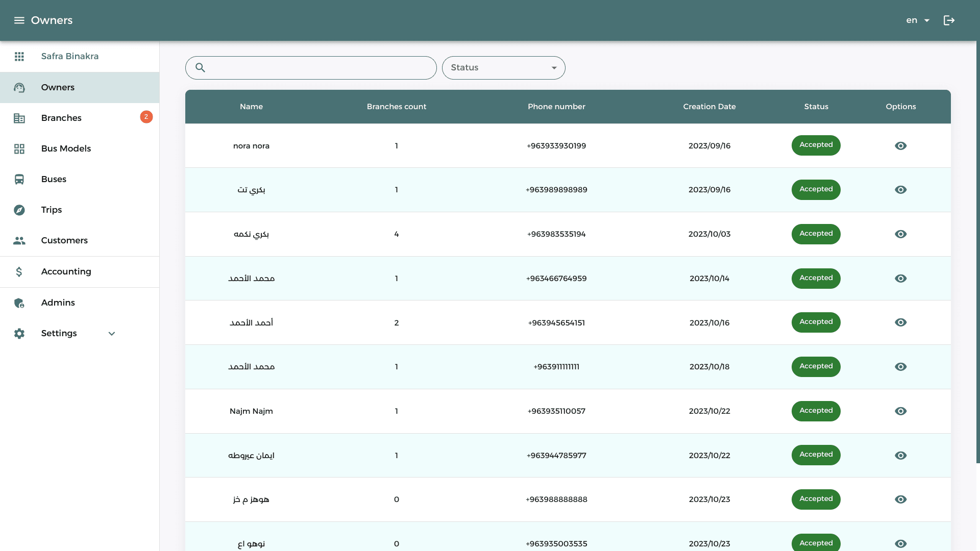Click the Branches notification badge showing 2
This screenshot has width=980, height=551.
(146, 117)
